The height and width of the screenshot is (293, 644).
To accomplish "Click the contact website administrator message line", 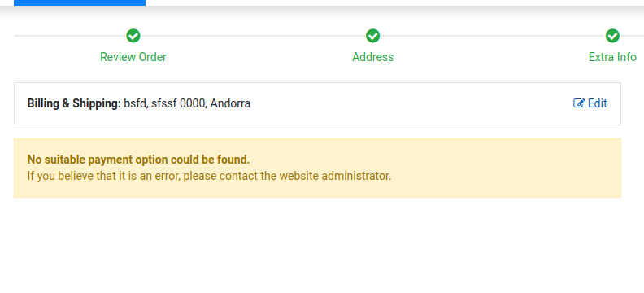I will point(209,176).
